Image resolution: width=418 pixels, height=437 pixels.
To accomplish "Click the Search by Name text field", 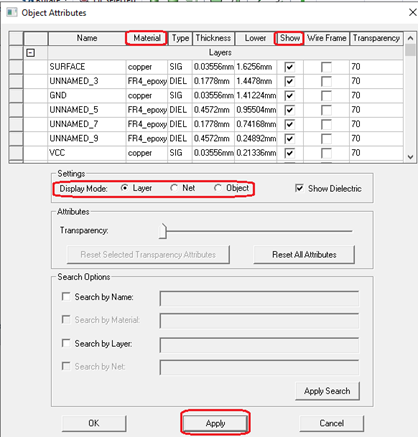I will pos(259,298).
